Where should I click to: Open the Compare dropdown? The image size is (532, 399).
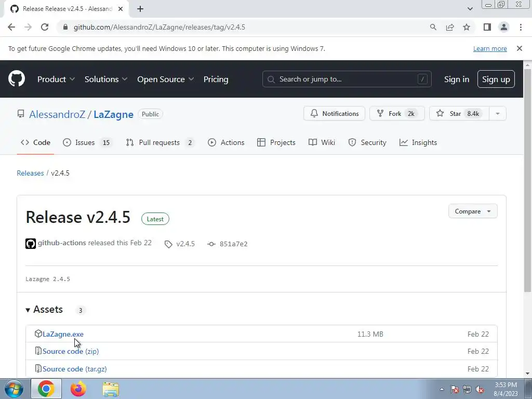(473, 211)
